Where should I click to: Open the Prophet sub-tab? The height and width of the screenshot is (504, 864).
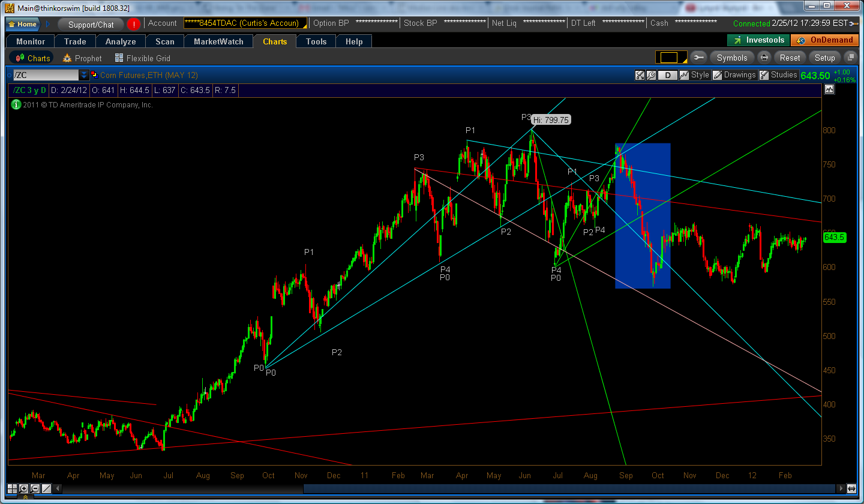(82, 58)
